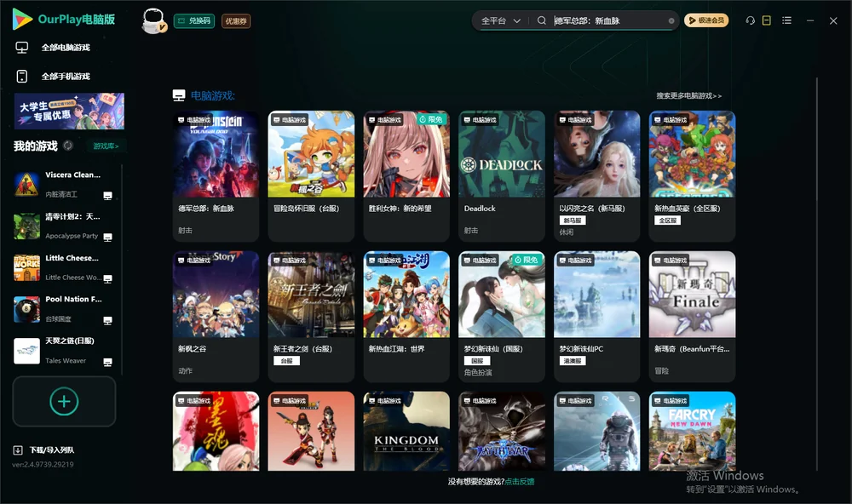Screen dimensions: 852x504
Task: Click the 新马服 tag under 以闪亮之名
Action: click(573, 220)
